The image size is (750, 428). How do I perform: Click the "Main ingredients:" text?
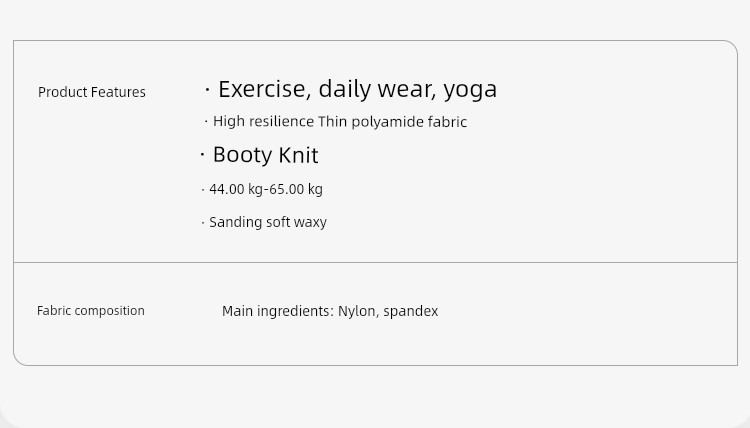click(x=277, y=311)
